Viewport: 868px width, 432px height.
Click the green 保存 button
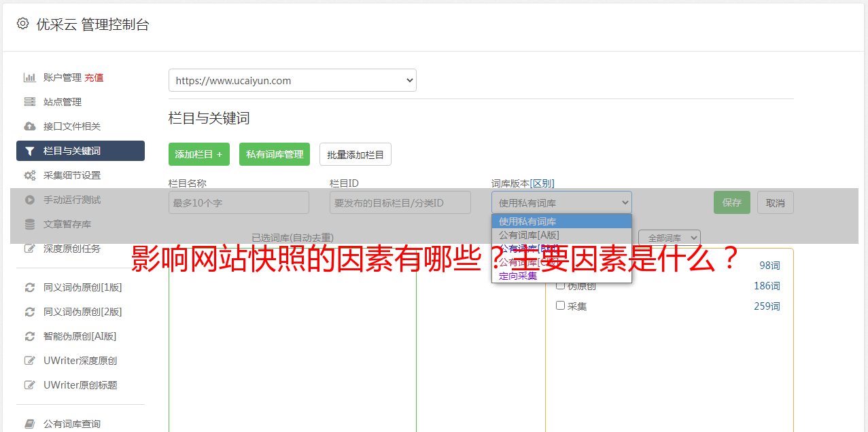732,202
